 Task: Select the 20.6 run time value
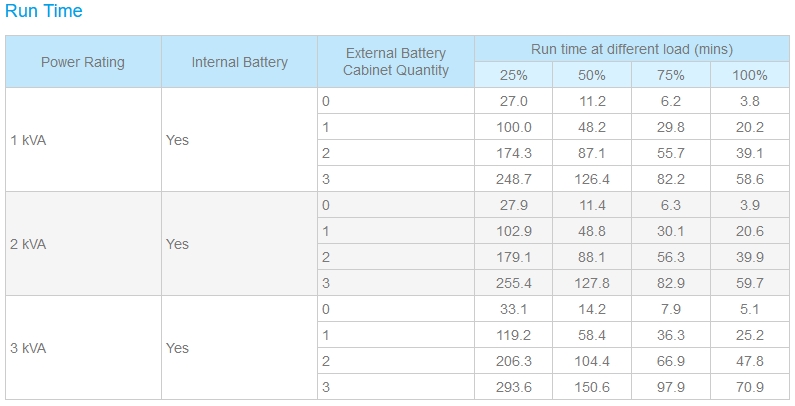(x=749, y=231)
